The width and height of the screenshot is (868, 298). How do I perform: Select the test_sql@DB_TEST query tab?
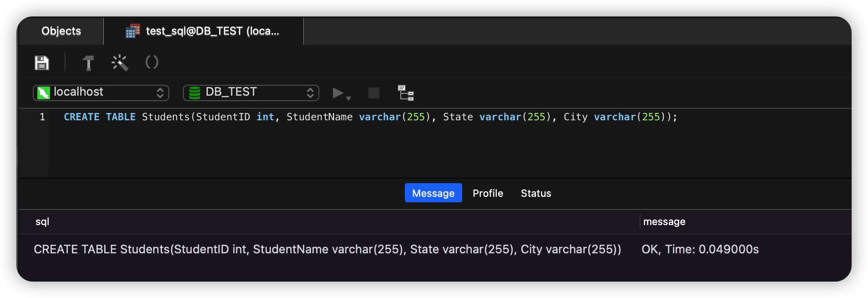coord(203,31)
